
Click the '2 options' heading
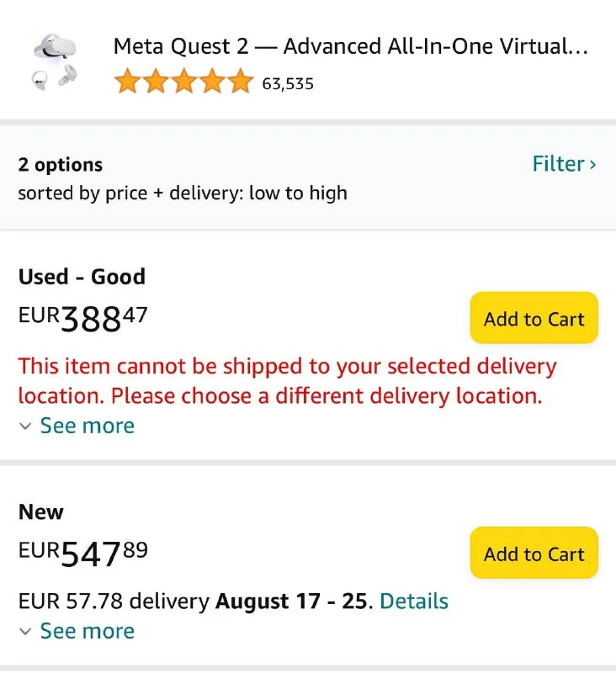click(x=61, y=165)
